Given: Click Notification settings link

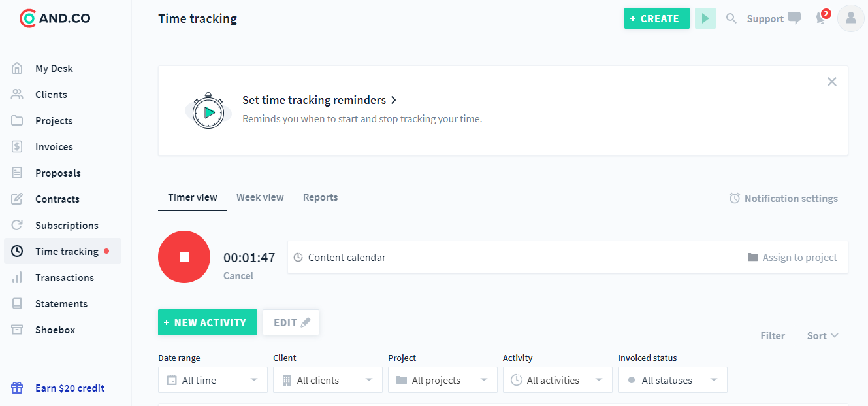Looking at the screenshot, I should coord(784,198).
